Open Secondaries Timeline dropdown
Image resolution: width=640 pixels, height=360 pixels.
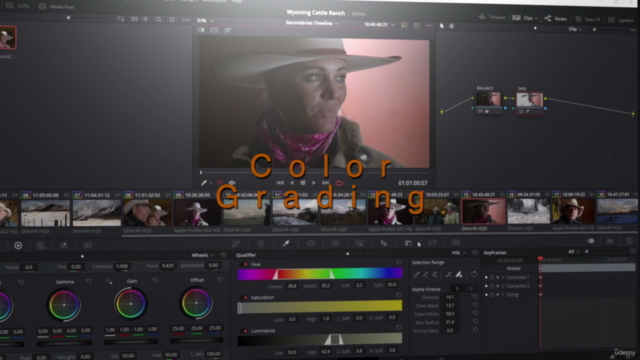pos(312,23)
